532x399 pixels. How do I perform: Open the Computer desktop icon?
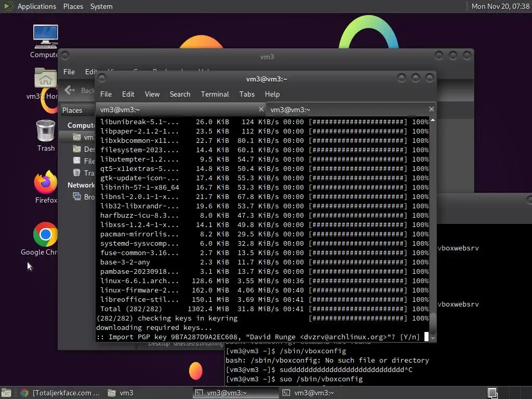(45, 41)
